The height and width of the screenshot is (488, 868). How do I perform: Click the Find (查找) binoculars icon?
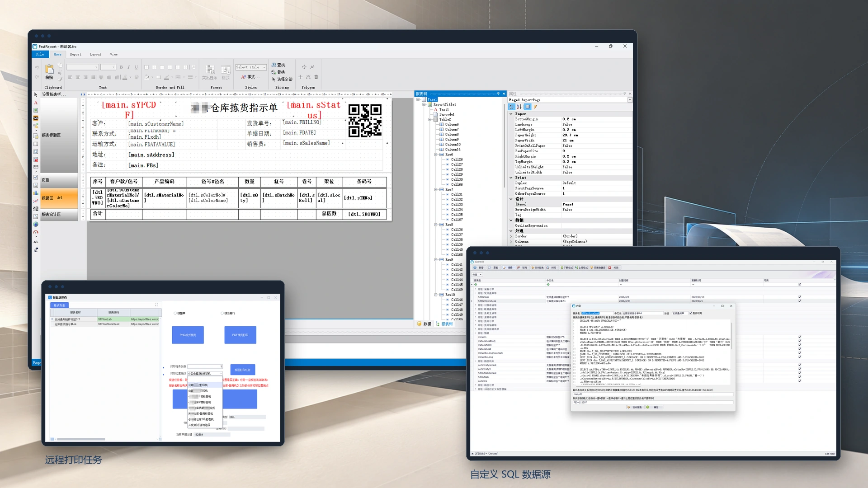tap(274, 65)
